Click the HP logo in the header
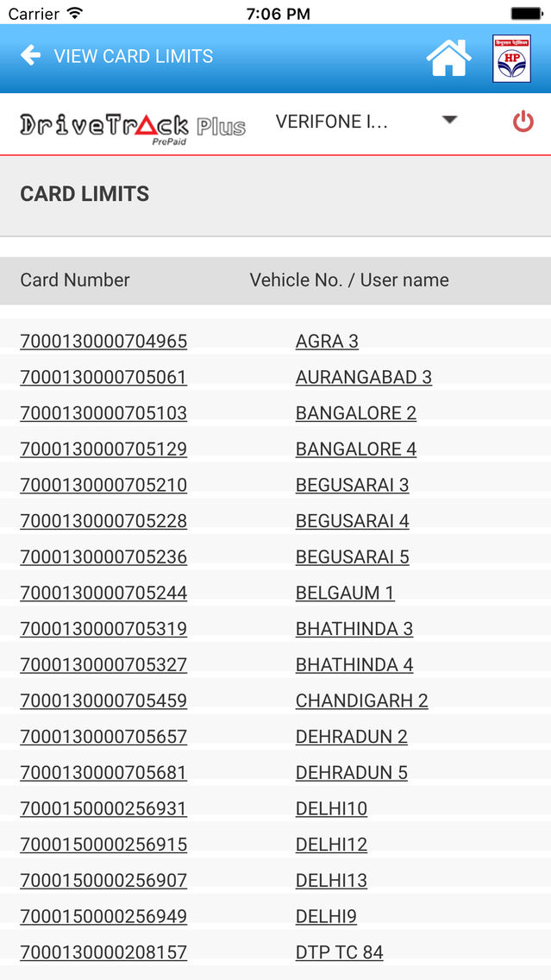 (513, 58)
